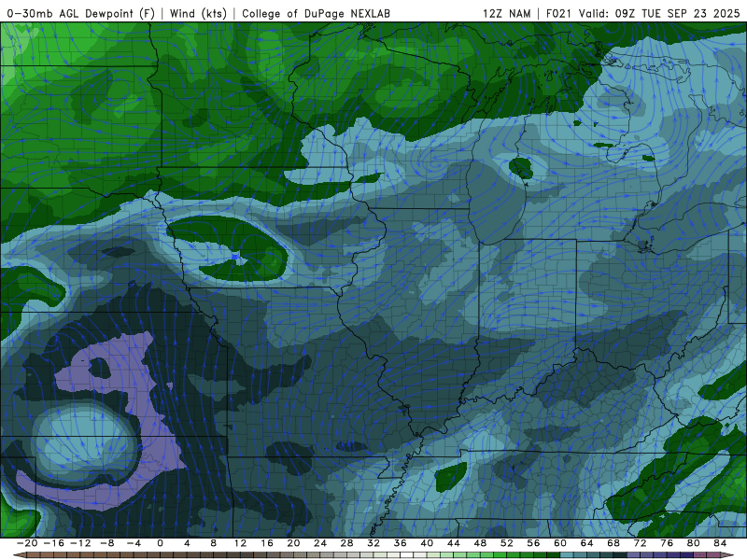Click the streamline convergence point in central Iowa
This screenshot has width=747, height=560.
(x=235, y=257)
